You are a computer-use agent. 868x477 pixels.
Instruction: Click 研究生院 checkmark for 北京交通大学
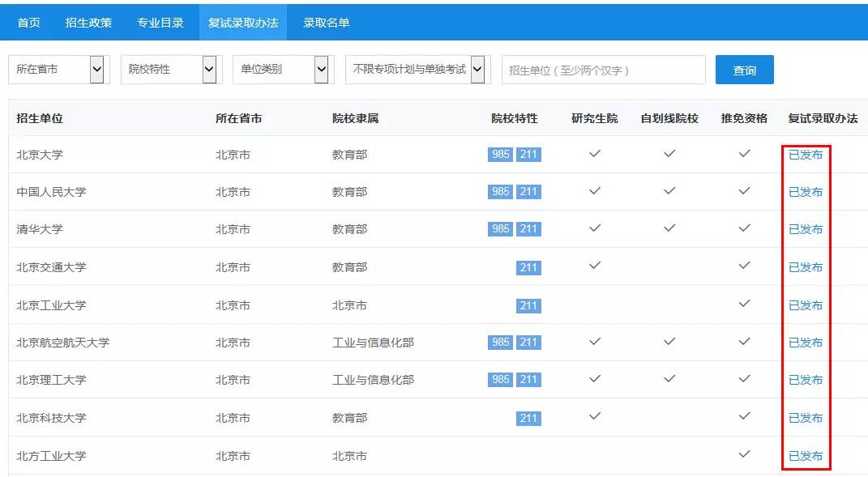(x=595, y=266)
